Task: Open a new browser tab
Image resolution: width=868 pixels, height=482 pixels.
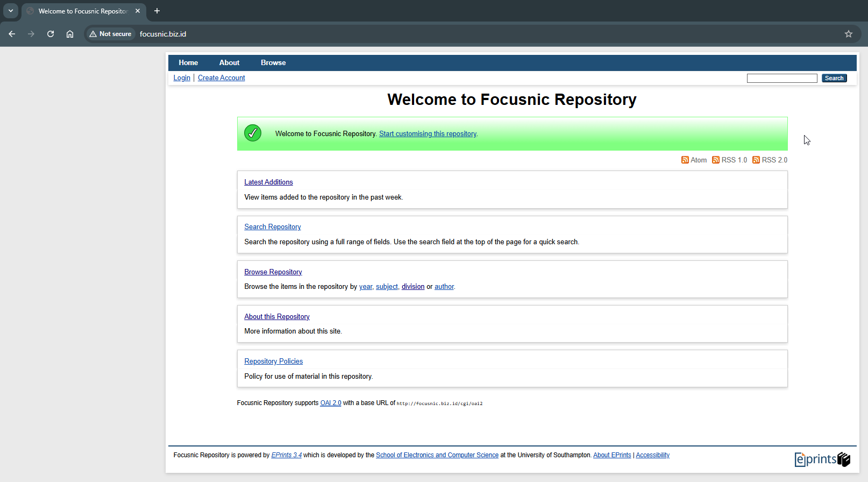Action: [x=157, y=11]
